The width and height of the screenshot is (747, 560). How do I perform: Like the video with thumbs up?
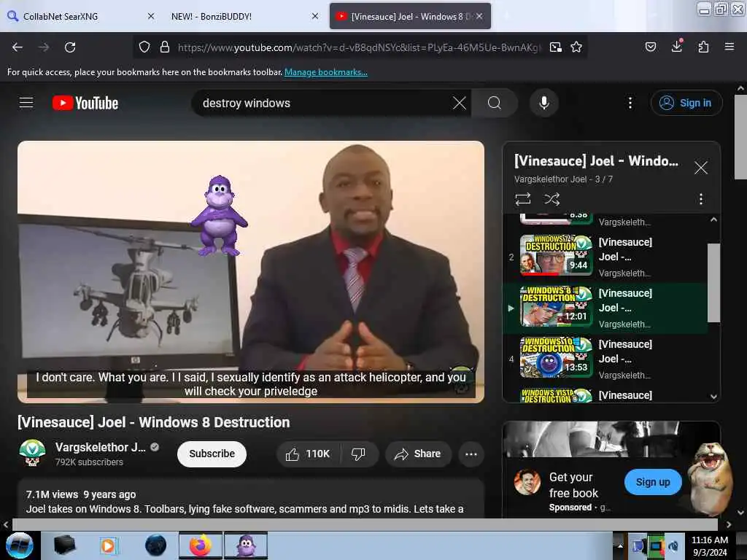point(308,454)
